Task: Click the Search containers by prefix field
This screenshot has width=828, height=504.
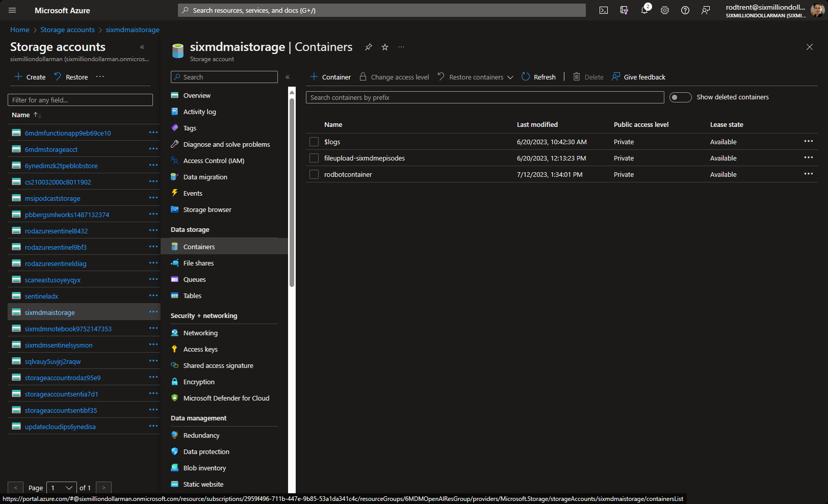Action: pyautogui.click(x=484, y=97)
